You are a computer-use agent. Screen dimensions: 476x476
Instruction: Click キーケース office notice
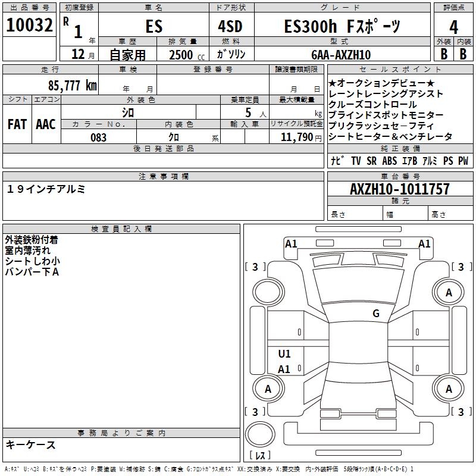31,444
